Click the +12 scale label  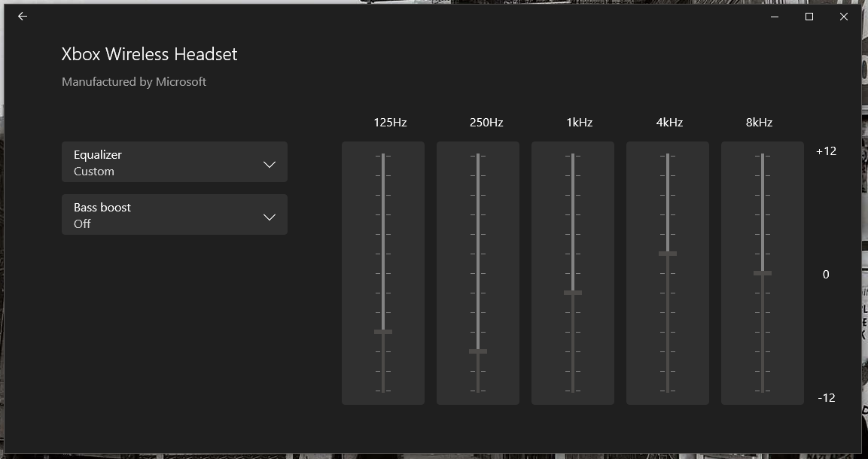(826, 151)
